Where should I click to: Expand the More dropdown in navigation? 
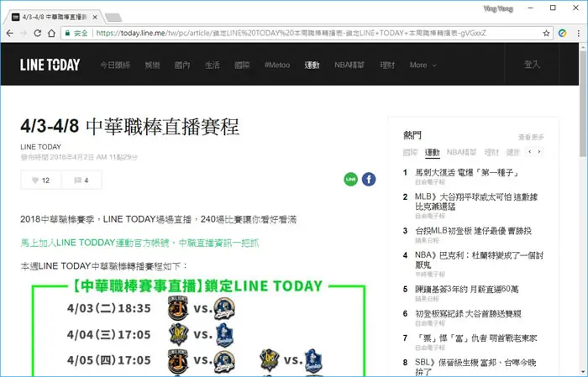click(423, 65)
